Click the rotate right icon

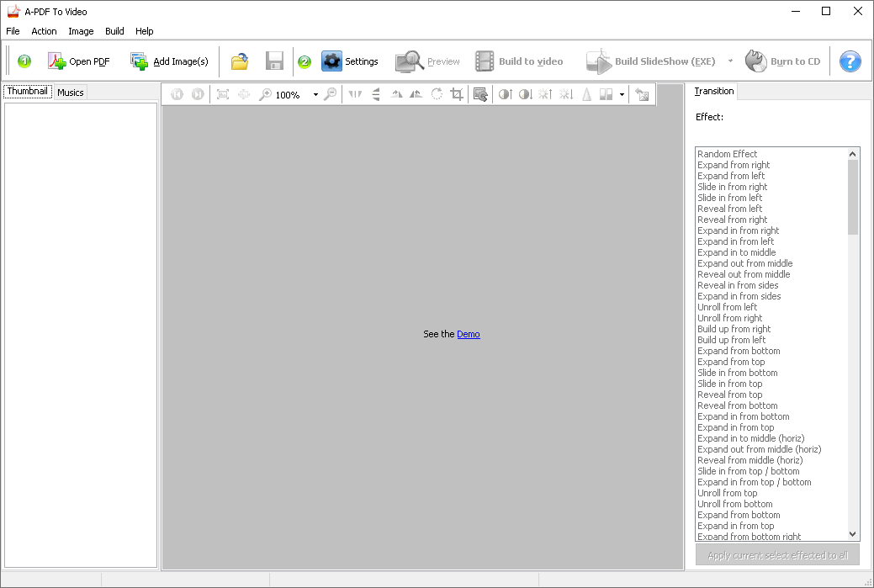tap(416, 94)
